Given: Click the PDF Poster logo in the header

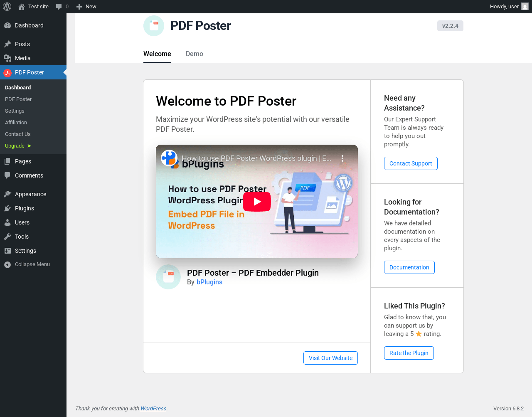Looking at the screenshot, I should [154, 26].
